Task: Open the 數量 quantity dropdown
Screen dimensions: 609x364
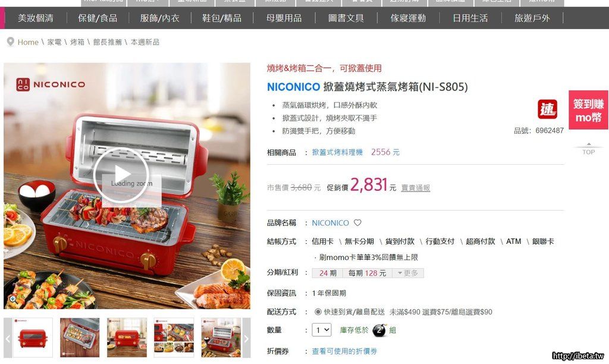Action: tap(322, 330)
